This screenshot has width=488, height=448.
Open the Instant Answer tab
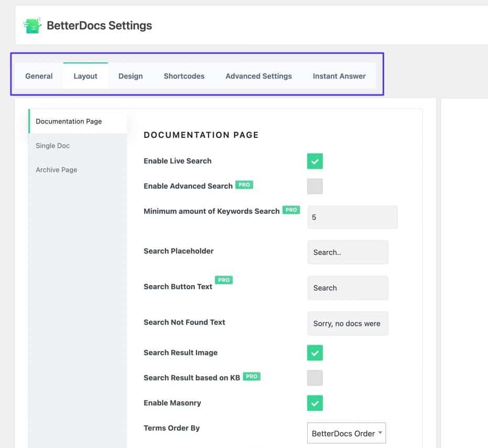click(x=339, y=75)
